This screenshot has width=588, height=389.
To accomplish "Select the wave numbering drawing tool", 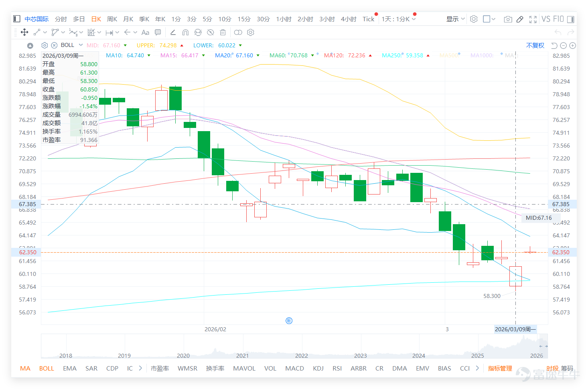I will click(73, 32).
